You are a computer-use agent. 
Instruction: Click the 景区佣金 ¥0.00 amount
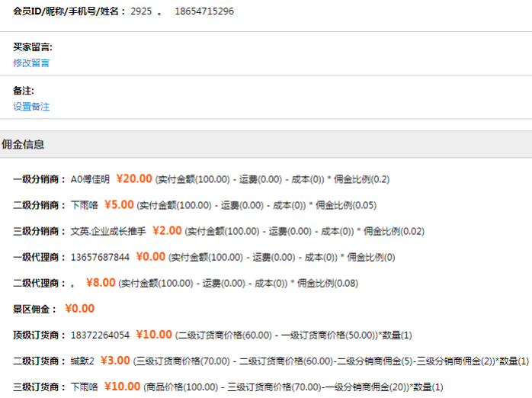tap(79, 309)
